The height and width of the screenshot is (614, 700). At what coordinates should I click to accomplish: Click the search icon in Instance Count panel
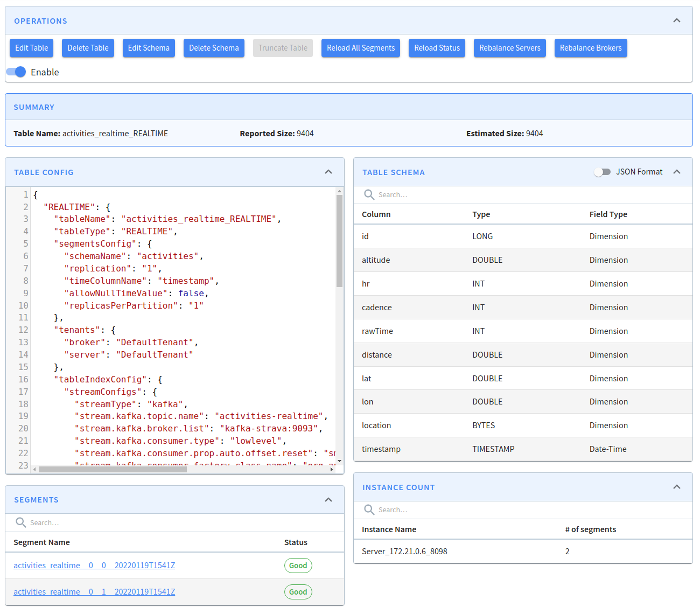369,510
